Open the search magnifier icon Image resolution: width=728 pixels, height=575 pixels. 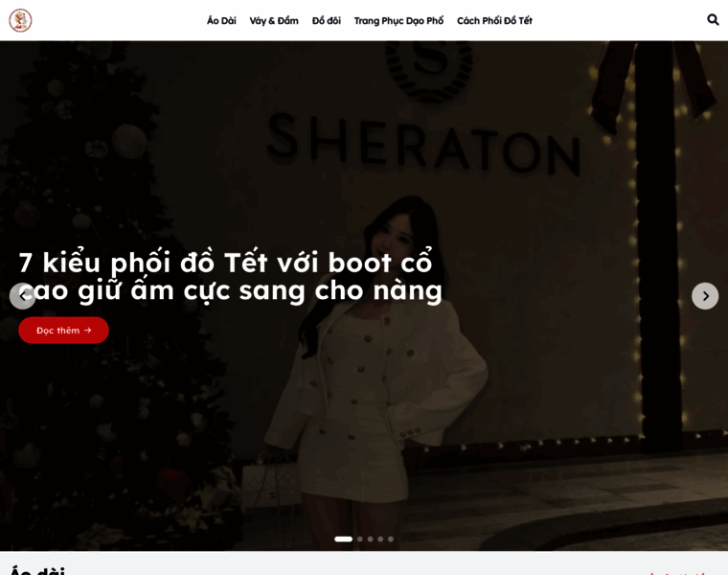[x=713, y=20]
